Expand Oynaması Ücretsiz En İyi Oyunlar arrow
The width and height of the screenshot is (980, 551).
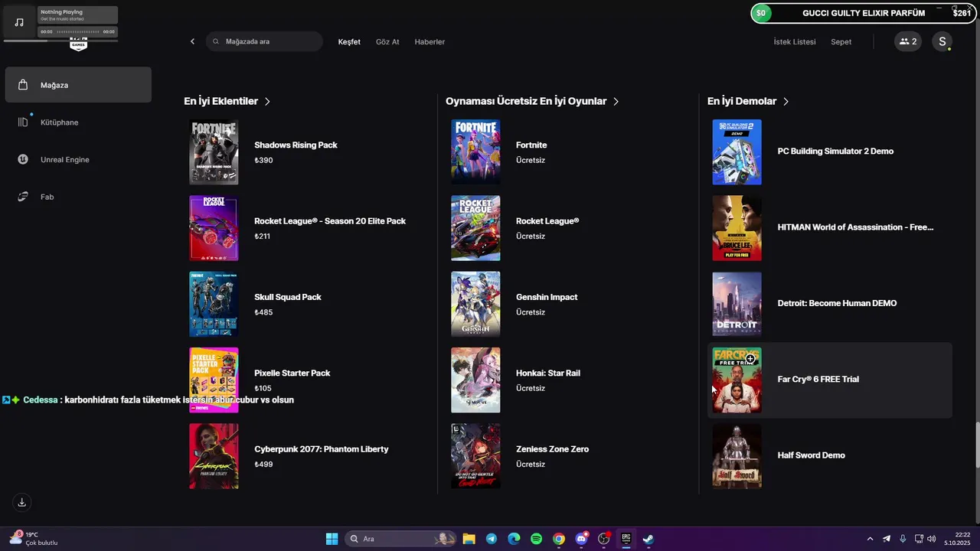point(616,101)
